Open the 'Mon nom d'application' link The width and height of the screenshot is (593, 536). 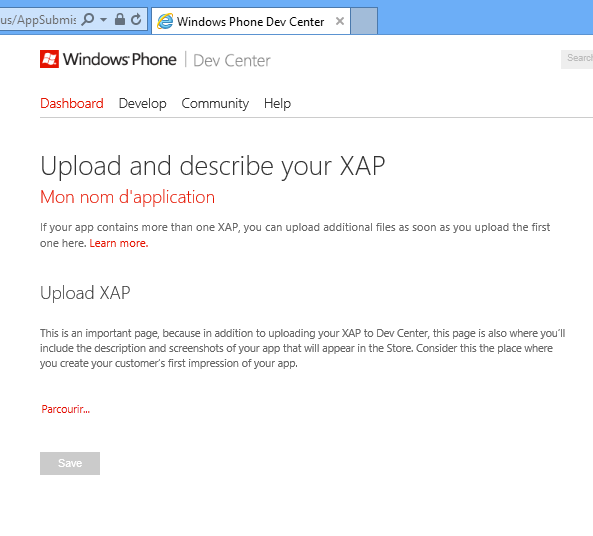tap(127, 197)
